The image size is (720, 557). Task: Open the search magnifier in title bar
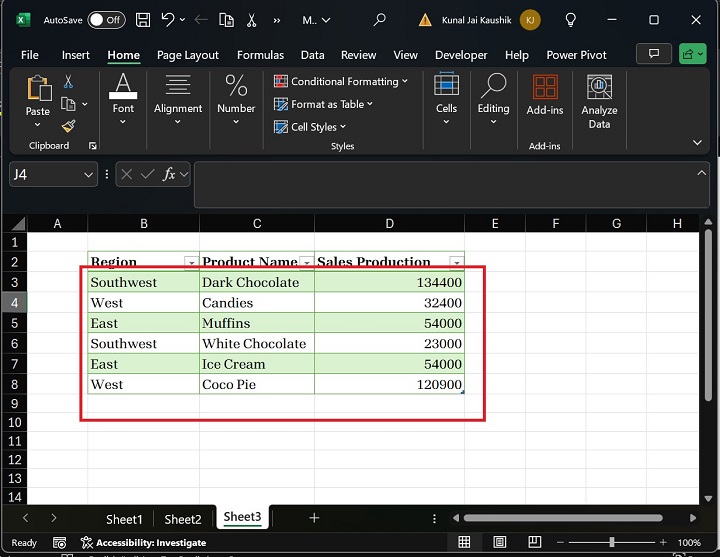click(379, 19)
